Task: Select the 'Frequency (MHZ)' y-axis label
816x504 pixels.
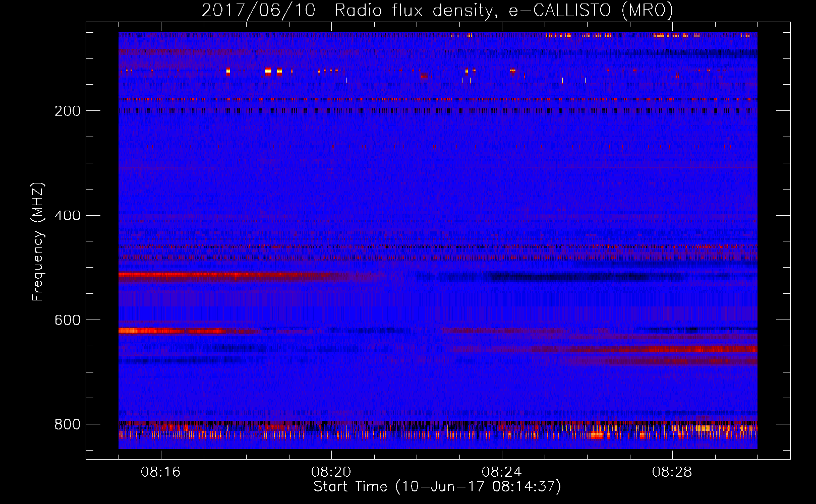Action: click(x=38, y=241)
